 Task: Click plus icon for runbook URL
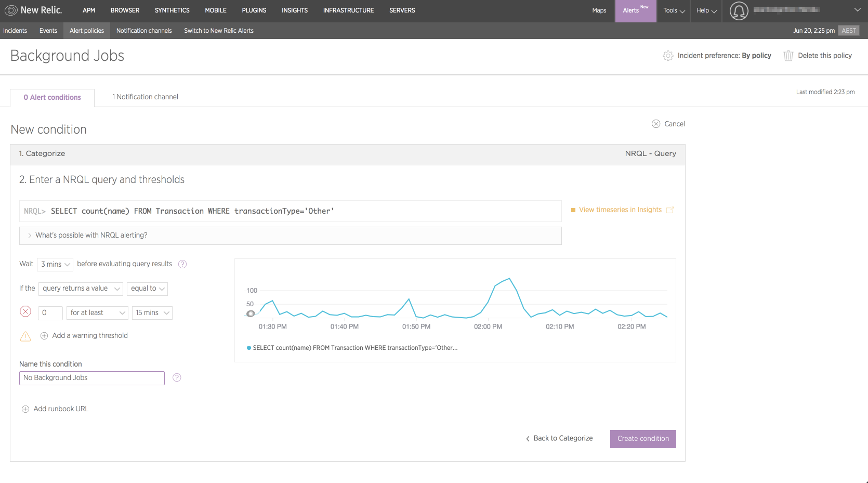pos(25,409)
